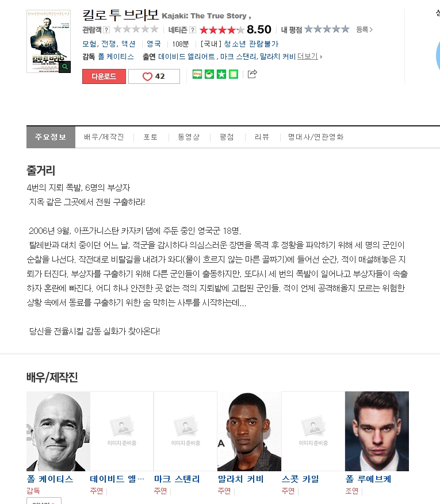The width and height of the screenshot is (440, 504).
Task: Click the red 다운로드 button
Action: click(104, 76)
